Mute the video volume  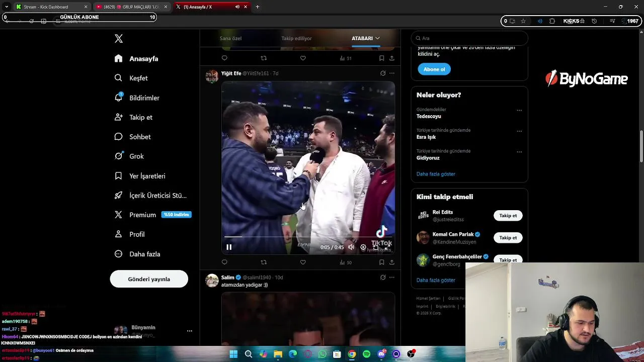coord(351,247)
